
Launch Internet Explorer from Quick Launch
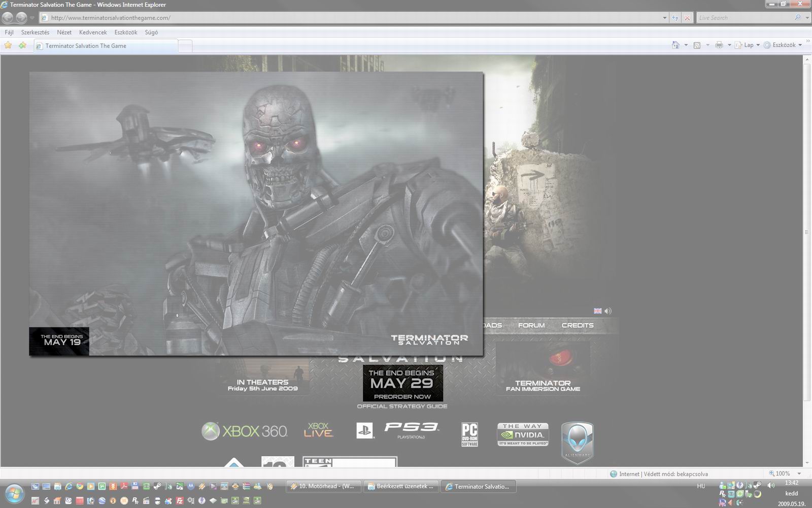pyautogui.click(x=69, y=486)
